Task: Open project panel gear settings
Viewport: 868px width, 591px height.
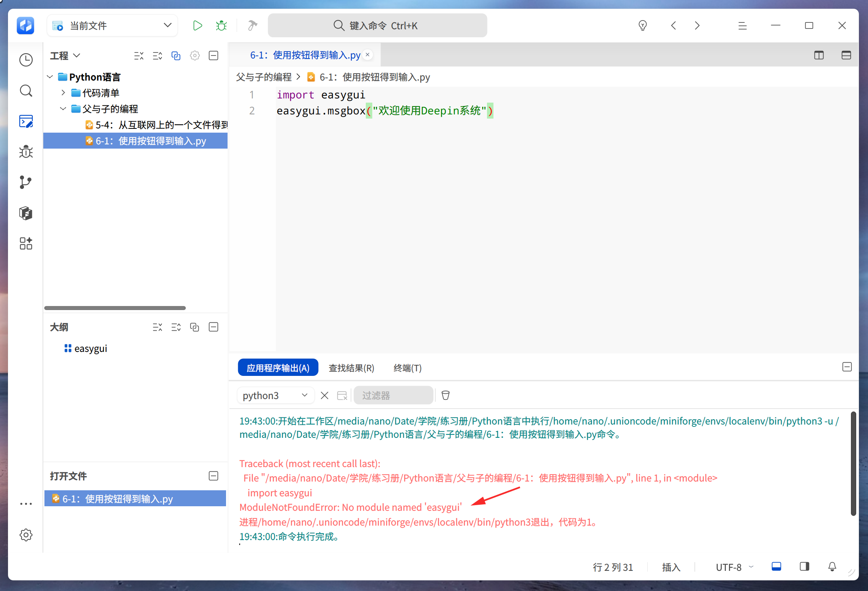Action: [195, 56]
